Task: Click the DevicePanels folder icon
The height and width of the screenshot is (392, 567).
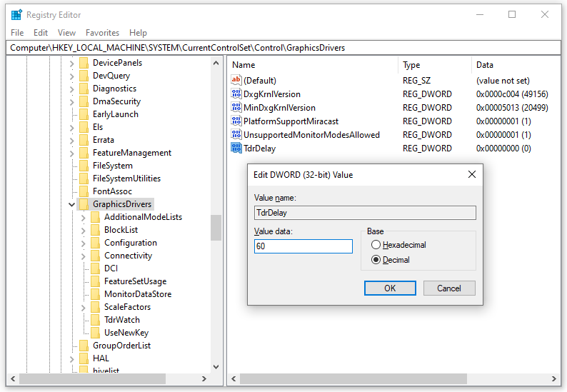Action: point(84,63)
